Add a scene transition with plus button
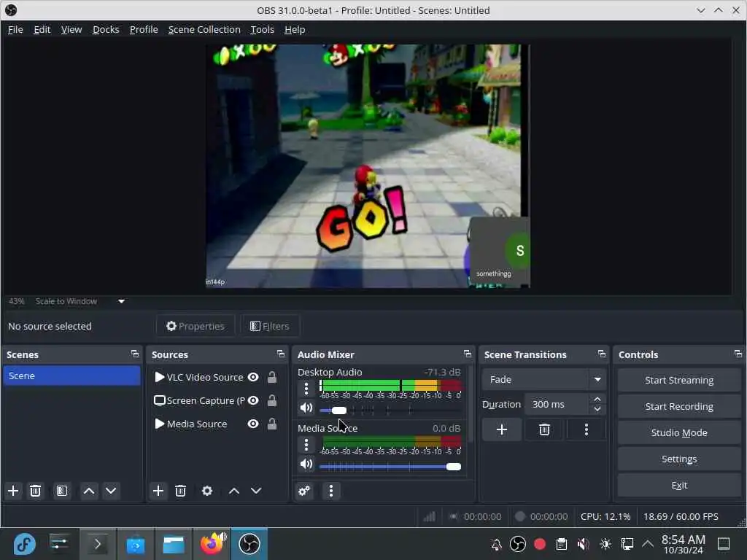The image size is (747, 560). [502, 430]
